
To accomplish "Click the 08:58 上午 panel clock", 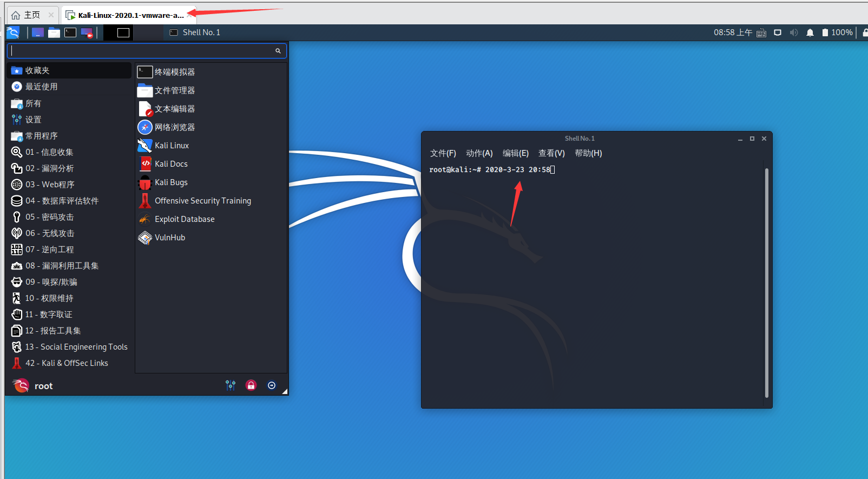I will (x=733, y=32).
